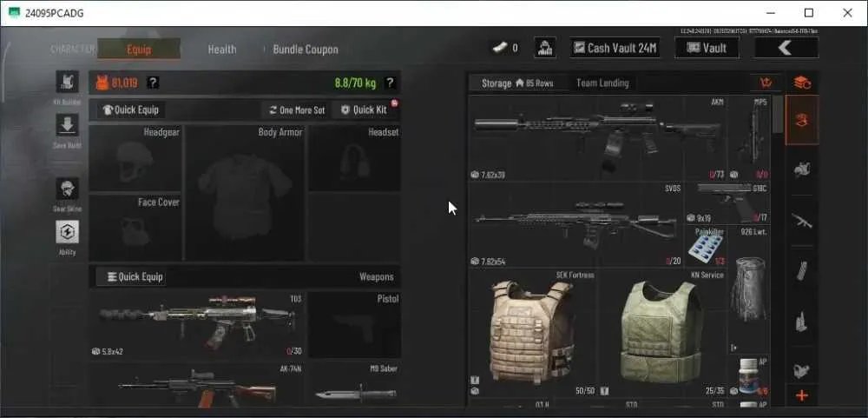Filter storage by the magazine category
868x418 pixels.
(x=802, y=272)
